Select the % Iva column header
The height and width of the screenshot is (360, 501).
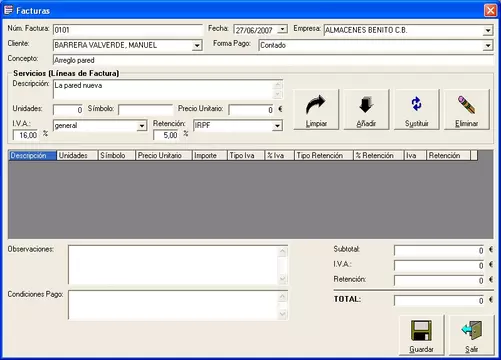pyautogui.click(x=280, y=156)
